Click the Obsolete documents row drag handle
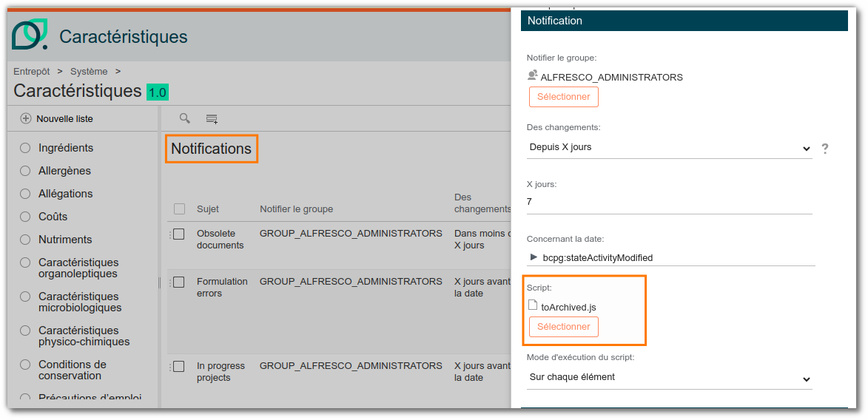The width and height of the screenshot is (868, 420). (170, 234)
